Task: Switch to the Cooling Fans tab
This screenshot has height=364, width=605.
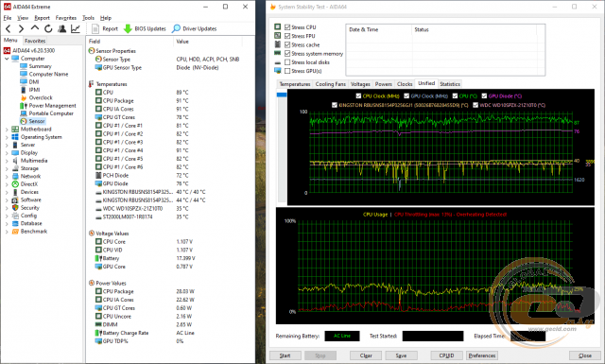Action: tap(330, 84)
